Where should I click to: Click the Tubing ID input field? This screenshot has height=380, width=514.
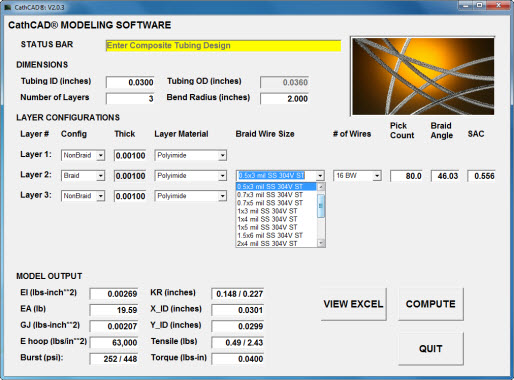click(x=130, y=82)
